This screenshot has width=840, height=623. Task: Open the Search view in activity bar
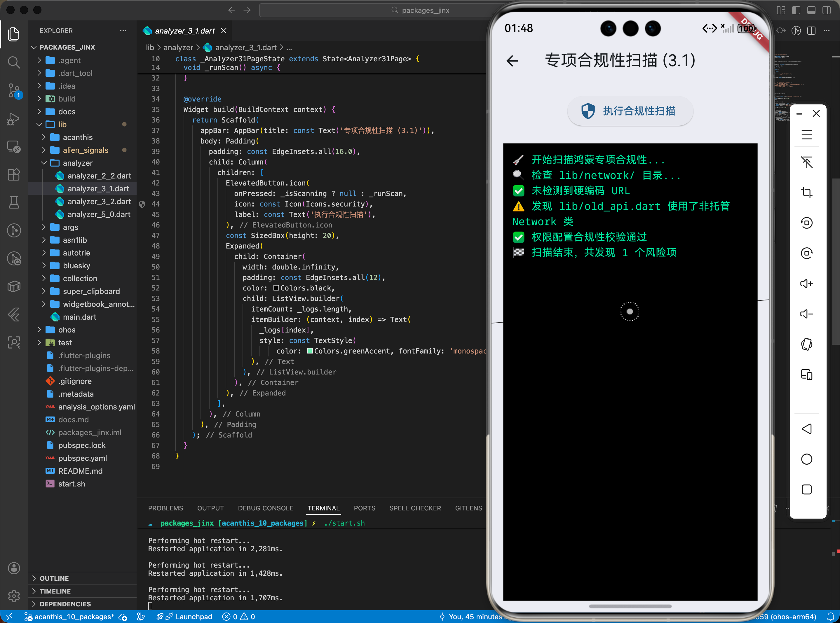click(14, 62)
